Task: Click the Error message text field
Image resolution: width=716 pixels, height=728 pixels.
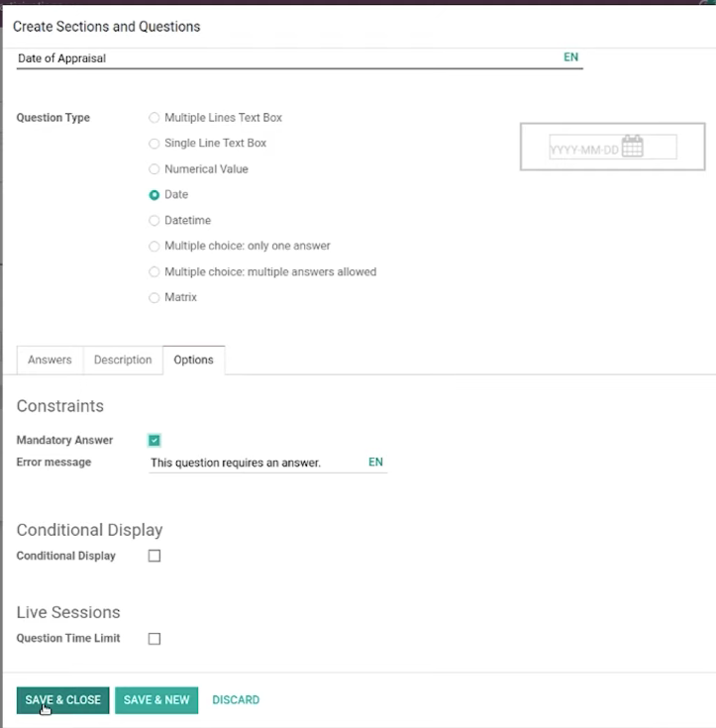Action: 257,463
